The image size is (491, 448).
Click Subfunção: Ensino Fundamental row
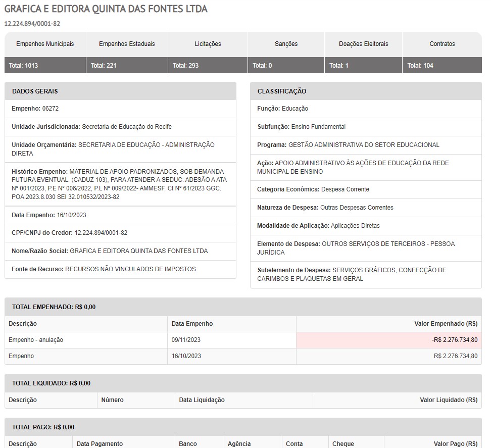366,127
